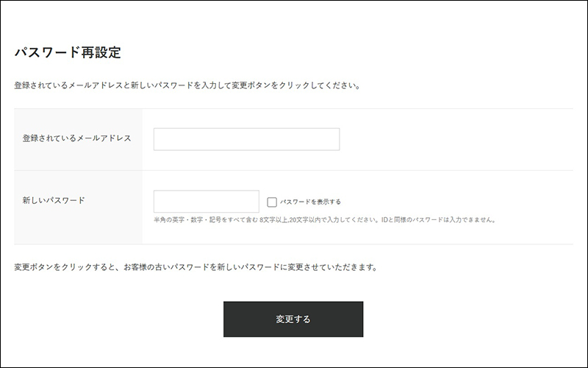Focus the new password text box

(206, 202)
